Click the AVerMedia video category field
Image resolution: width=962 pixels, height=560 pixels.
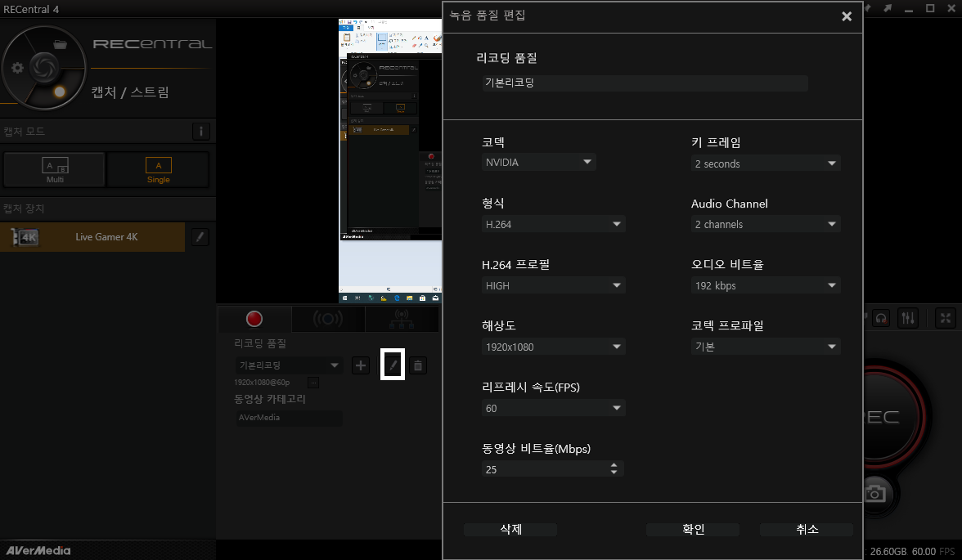[289, 418]
